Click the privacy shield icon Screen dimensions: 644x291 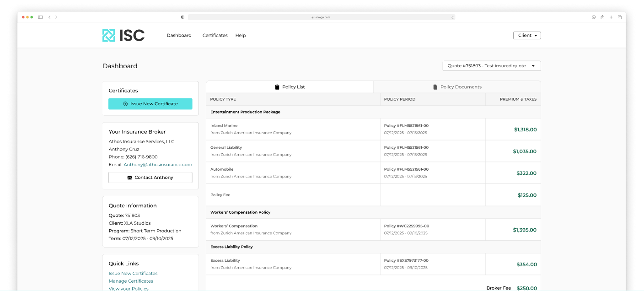182,17
